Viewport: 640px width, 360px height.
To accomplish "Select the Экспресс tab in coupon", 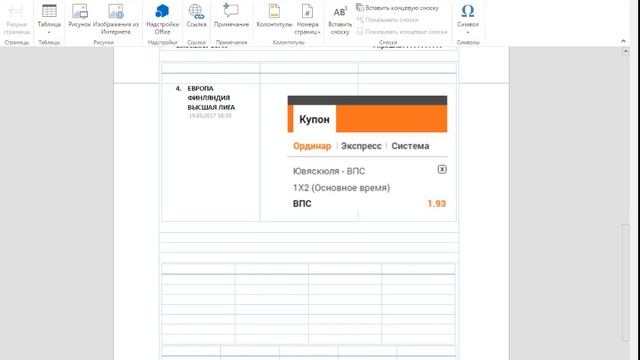I will pyautogui.click(x=361, y=146).
